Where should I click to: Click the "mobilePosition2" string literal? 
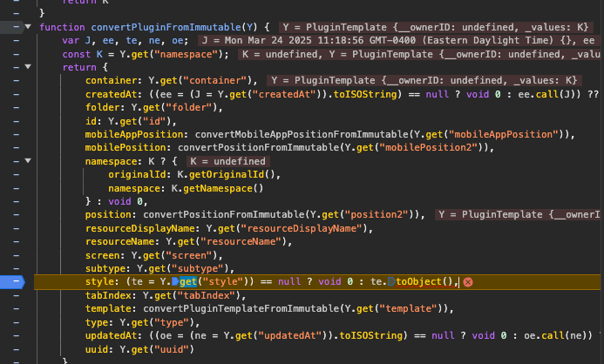428,147
